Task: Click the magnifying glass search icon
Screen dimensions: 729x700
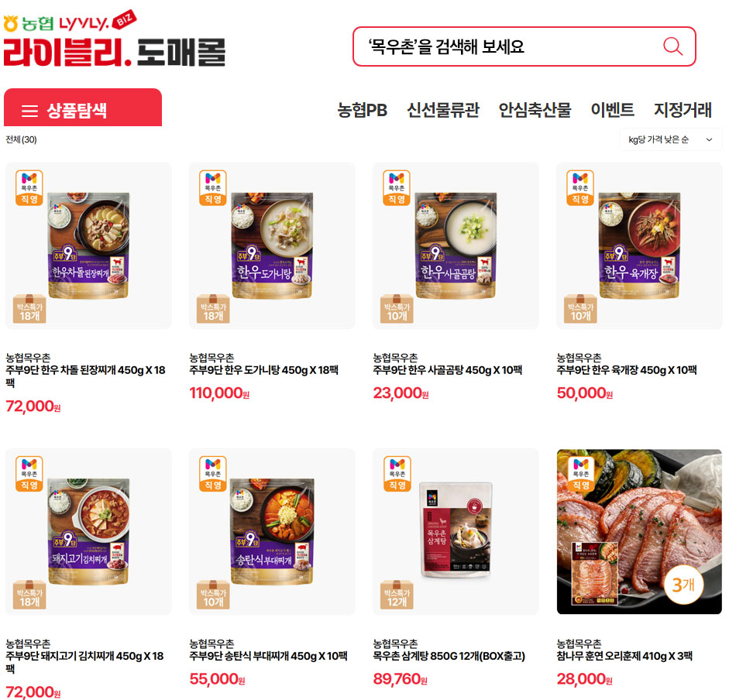Action: (x=672, y=46)
